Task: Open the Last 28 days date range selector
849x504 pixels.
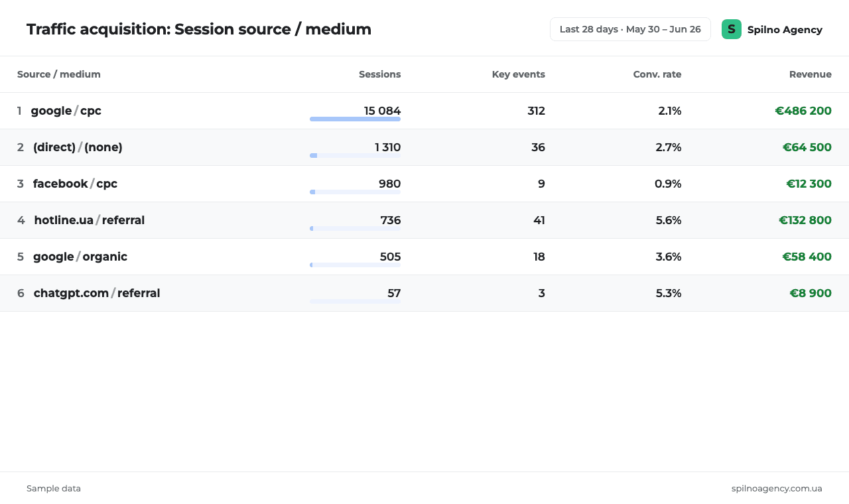Action: coord(630,29)
